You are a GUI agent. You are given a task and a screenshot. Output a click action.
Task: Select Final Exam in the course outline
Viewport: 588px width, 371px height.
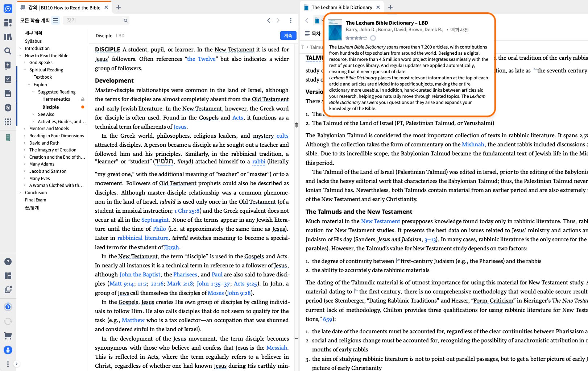[36, 200]
